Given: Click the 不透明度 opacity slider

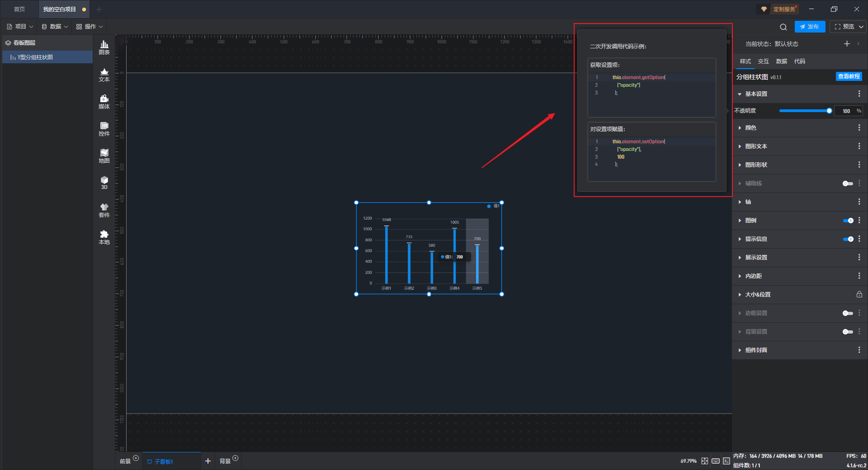Looking at the screenshot, I should (804, 111).
